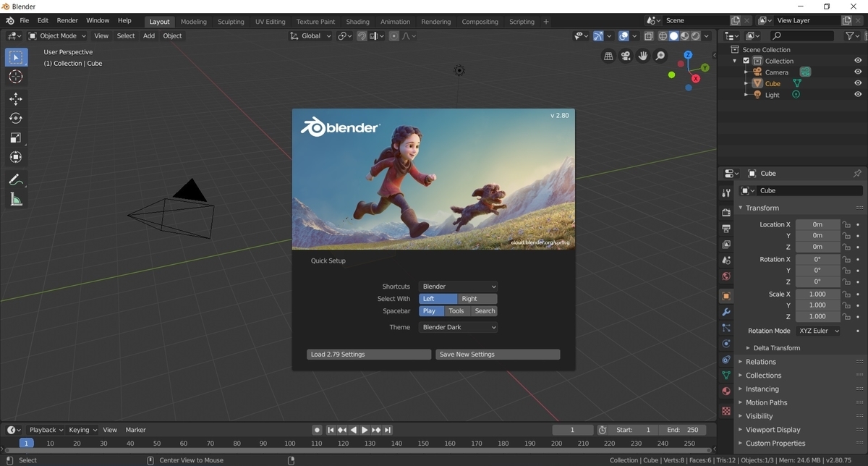Open the Add menu in viewport header
Image resolution: width=868 pixels, height=466 pixels.
pos(149,35)
